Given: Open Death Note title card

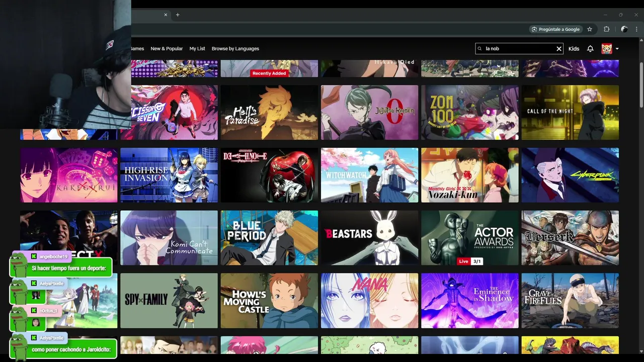Looking at the screenshot, I should (x=269, y=175).
